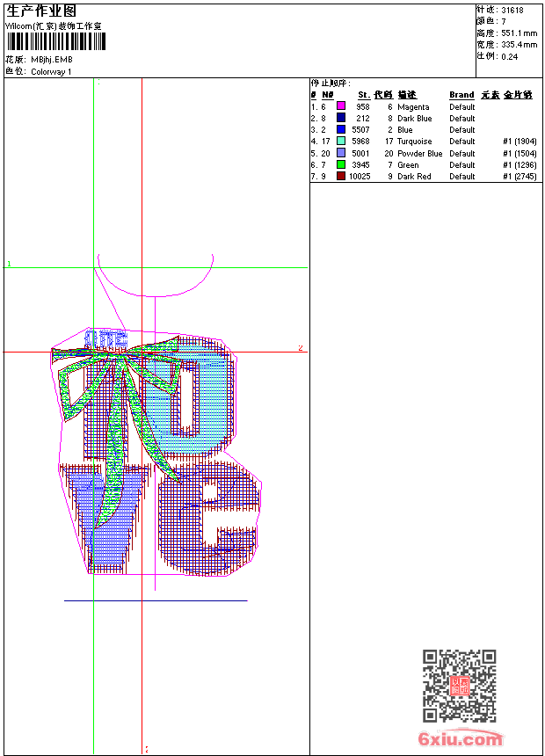Pick the Green color swatch
This screenshot has width=545, height=756.
tap(341, 164)
